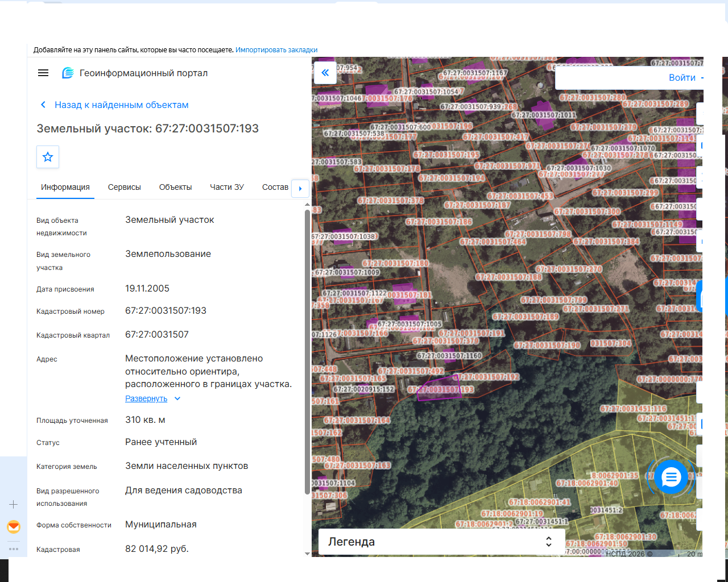Expand the Легенда panel
The width and height of the screenshot is (728, 582).
(x=441, y=542)
